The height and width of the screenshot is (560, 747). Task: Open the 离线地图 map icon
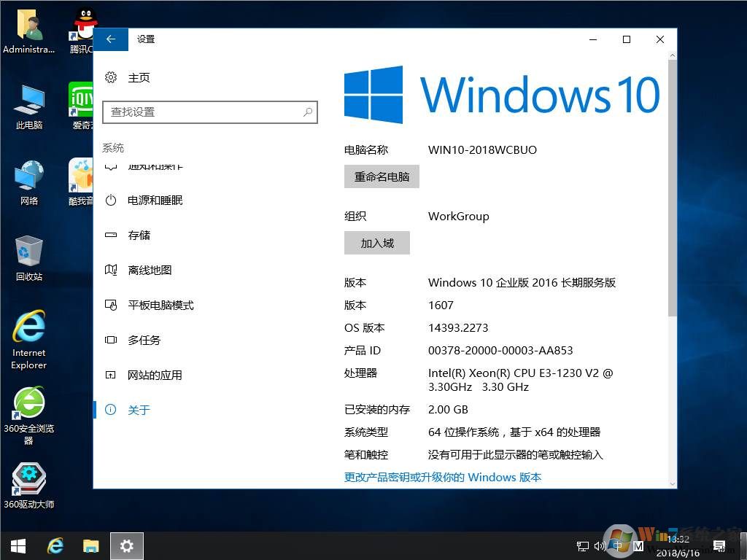tap(111, 270)
